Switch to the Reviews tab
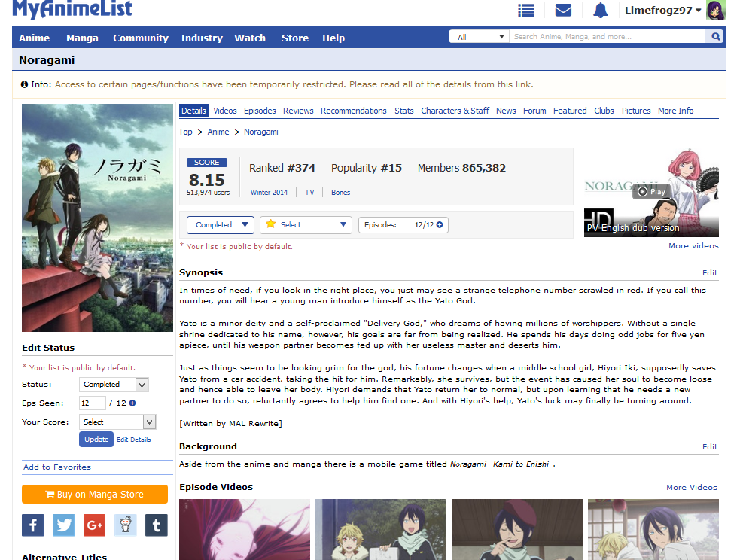Screen dimensions: 740x560 click(298, 111)
